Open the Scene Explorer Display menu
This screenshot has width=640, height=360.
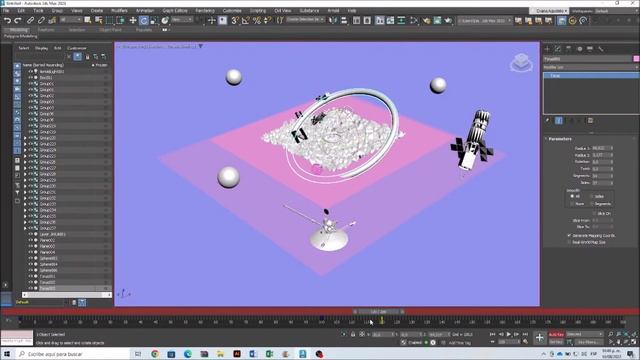coord(41,48)
